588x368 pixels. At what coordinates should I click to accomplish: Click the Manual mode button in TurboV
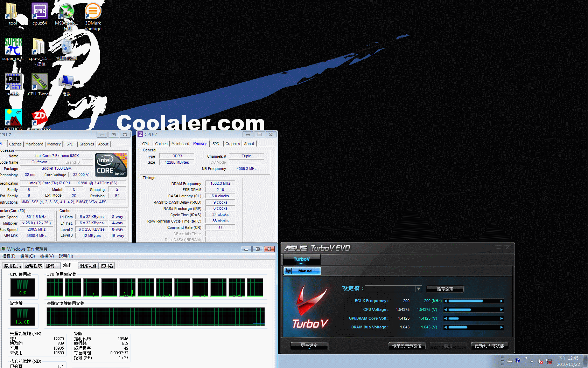pos(302,271)
